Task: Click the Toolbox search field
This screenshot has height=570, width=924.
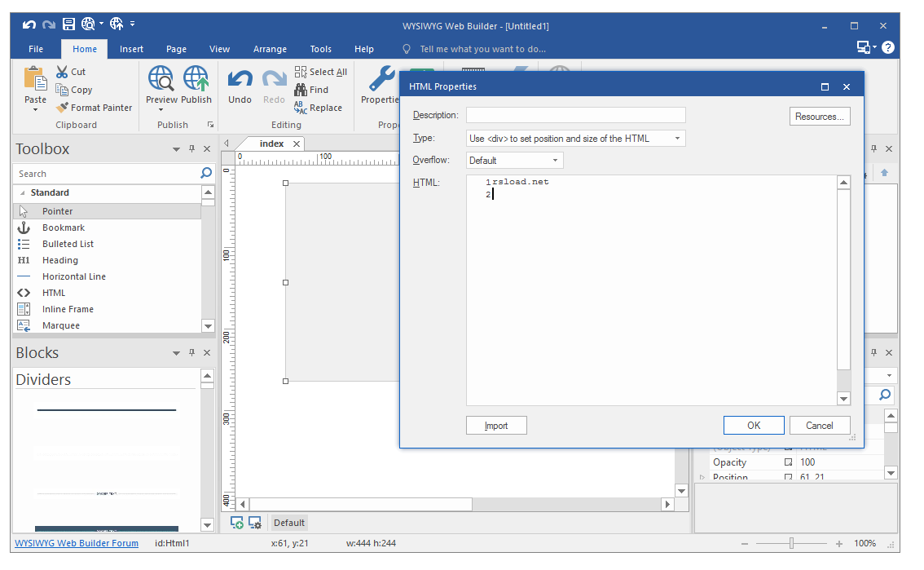Action: pos(108,174)
